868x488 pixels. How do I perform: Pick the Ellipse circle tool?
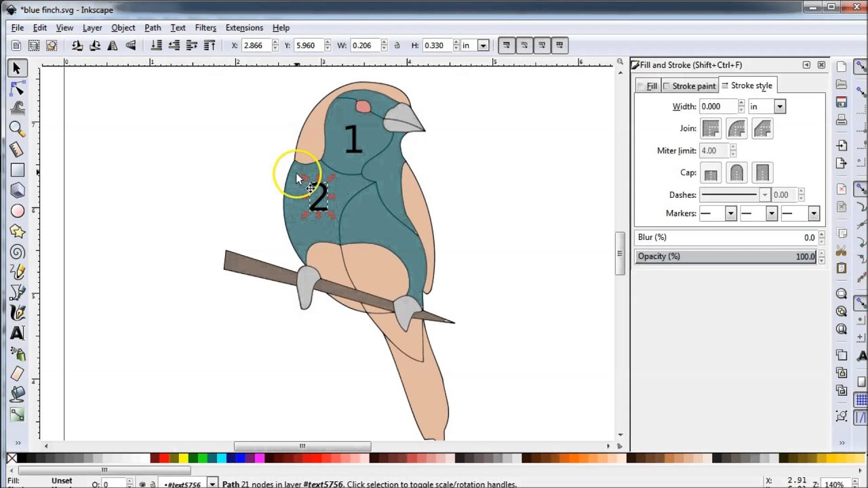[18, 211]
